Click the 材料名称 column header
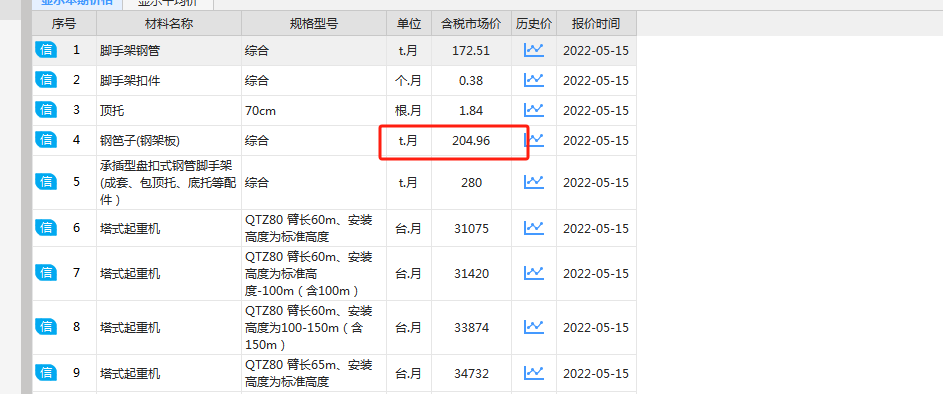 coord(169,24)
